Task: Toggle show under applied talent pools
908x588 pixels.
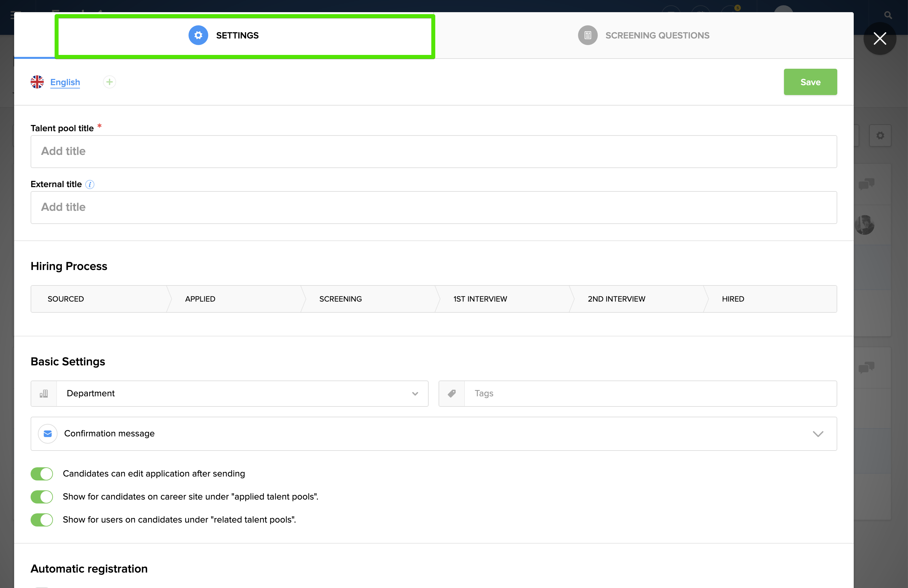Action: coord(42,497)
